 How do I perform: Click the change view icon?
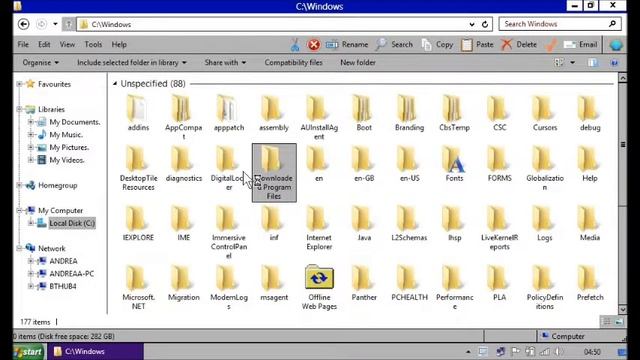click(559, 62)
